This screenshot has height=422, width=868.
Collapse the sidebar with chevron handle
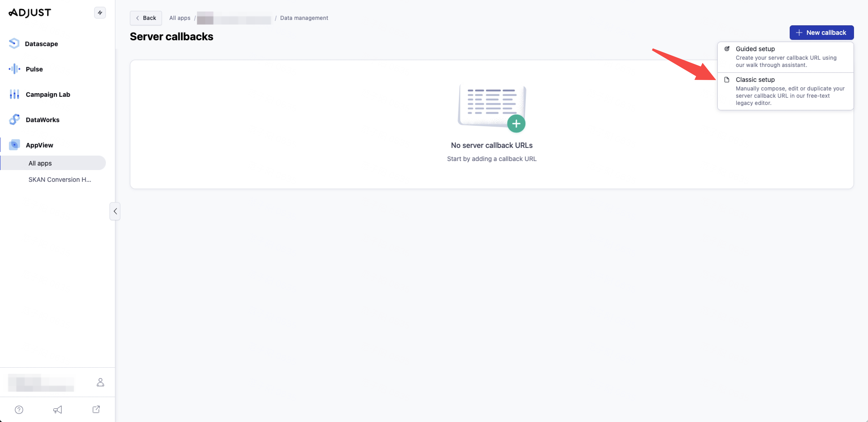point(115,211)
